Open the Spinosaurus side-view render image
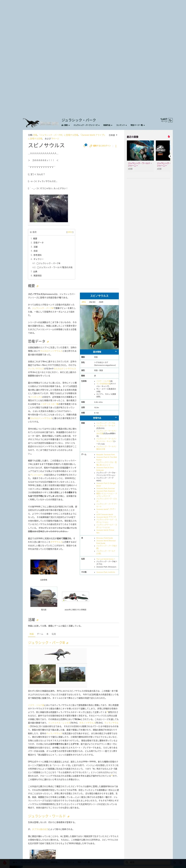This screenshot has height=868, width=186. (x=57, y=655)
